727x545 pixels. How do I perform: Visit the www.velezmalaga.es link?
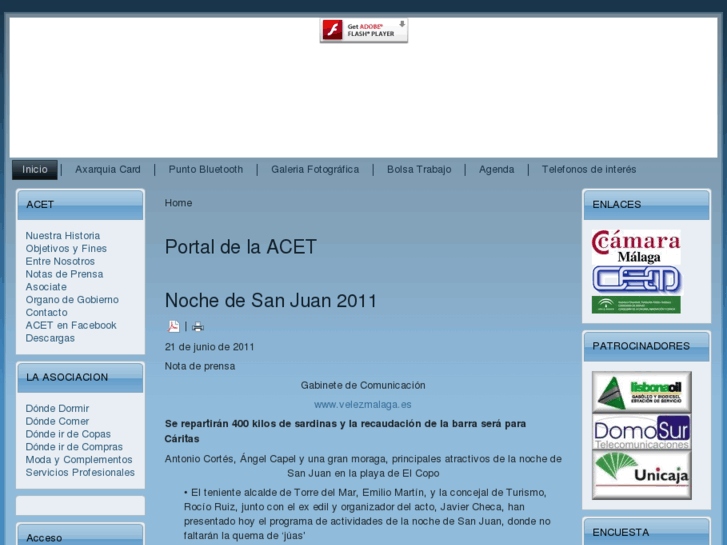pos(363,404)
